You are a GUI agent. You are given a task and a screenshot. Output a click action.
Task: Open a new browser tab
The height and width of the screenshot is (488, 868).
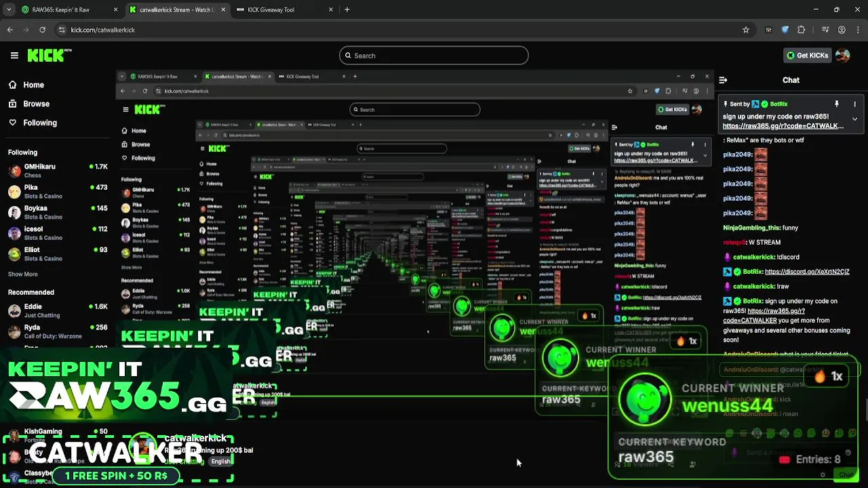coord(347,9)
